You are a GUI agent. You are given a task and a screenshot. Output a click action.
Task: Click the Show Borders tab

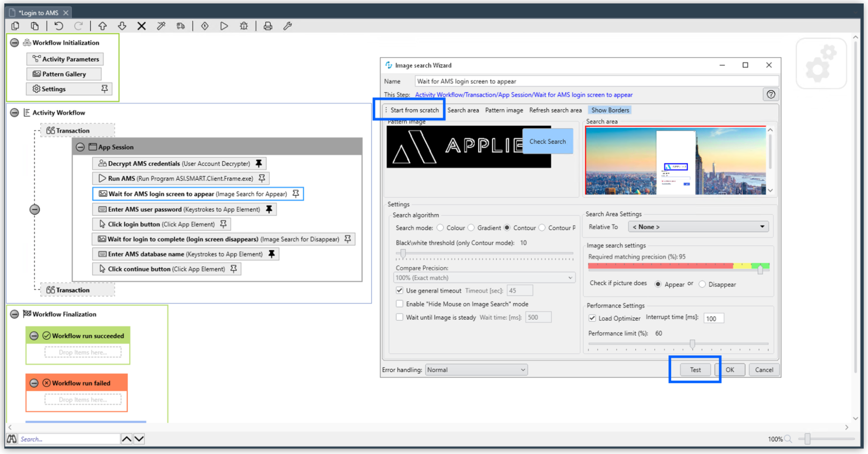click(x=610, y=110)
